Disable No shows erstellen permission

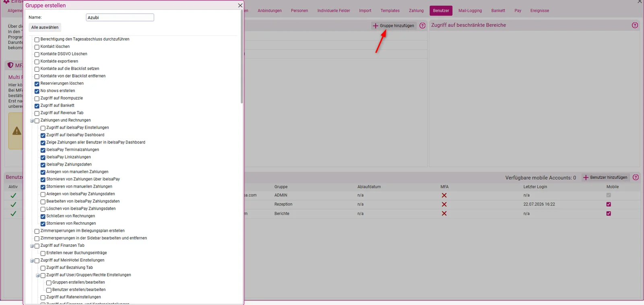37,91
